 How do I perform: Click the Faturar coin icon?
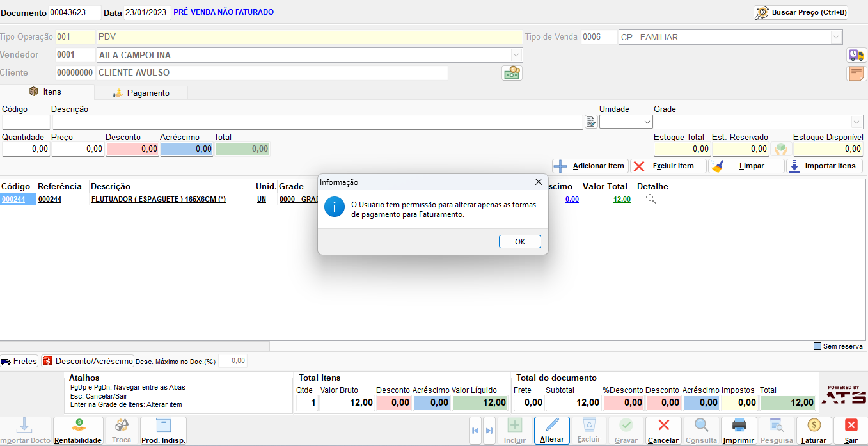tap(814, 430)
